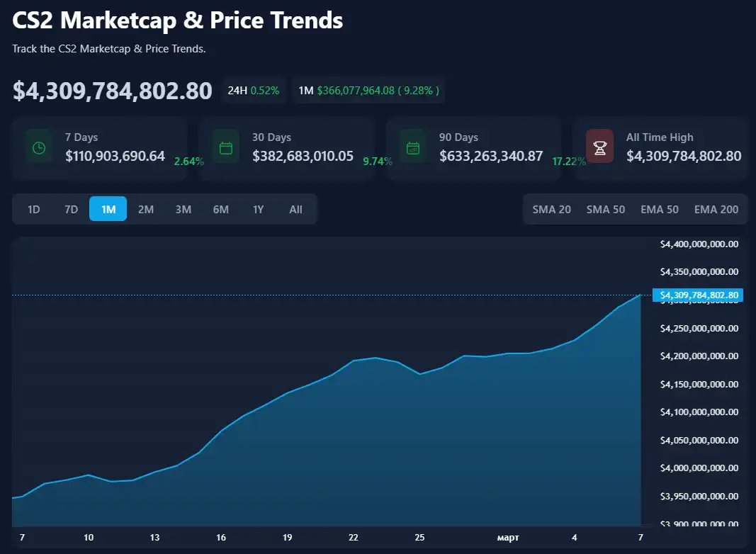756x554 pixels.
Task: Switch to the 7D time range
Action: click(x=71, y=209)
